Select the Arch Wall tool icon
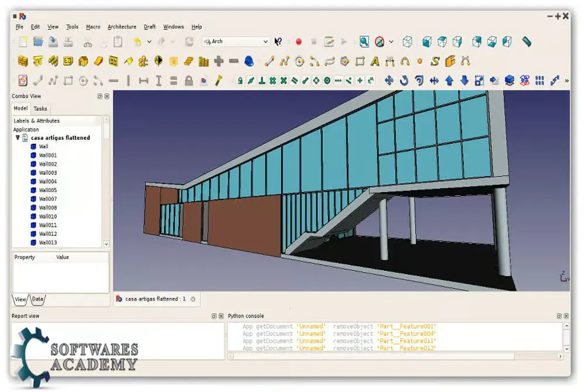Viewport: 585px width, 392px height. click(23, 61)
